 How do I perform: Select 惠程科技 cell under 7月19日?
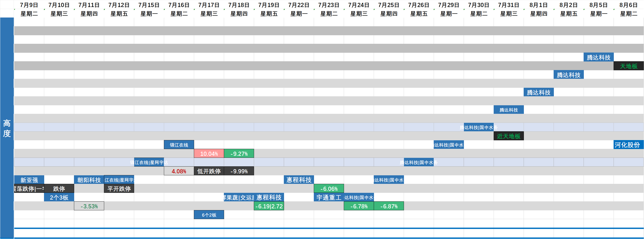coord(269,197)
